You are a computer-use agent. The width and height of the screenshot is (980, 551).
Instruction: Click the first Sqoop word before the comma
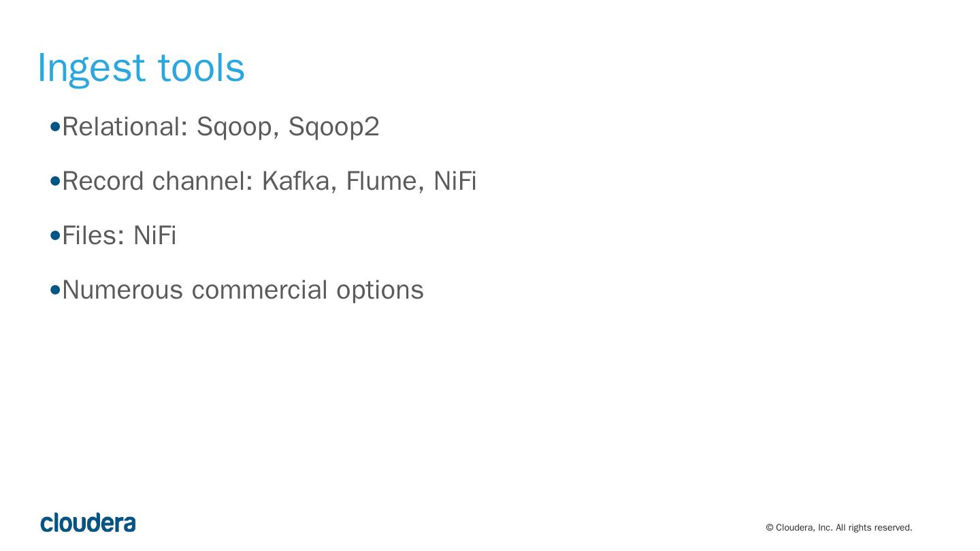[233, 127]
